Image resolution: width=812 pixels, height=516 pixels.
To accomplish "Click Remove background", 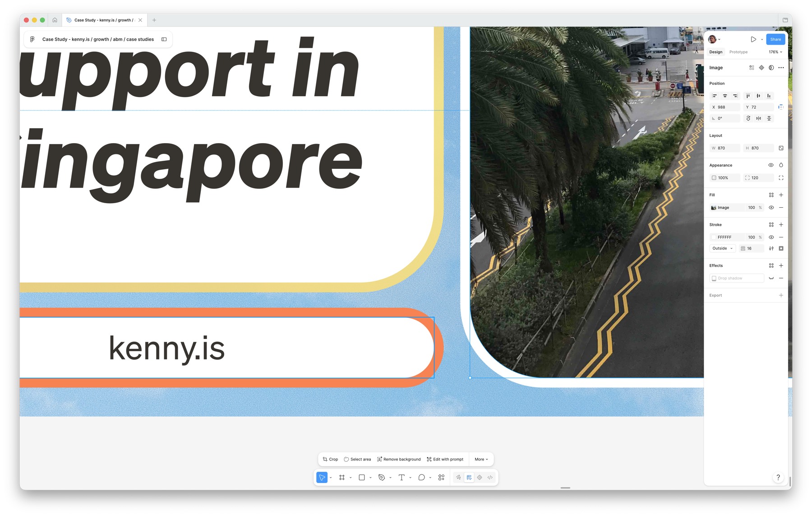I will pyautogui.click(x=399, y=459).
